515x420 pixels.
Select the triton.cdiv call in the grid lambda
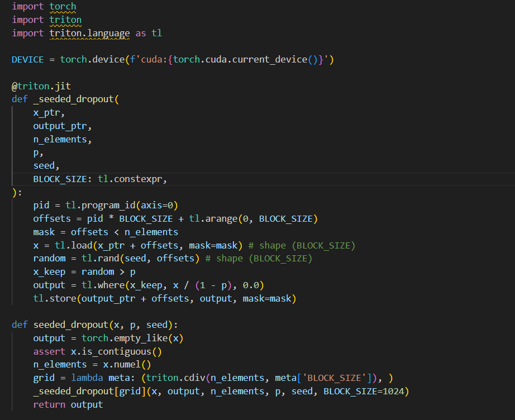[x=177, y=378]
